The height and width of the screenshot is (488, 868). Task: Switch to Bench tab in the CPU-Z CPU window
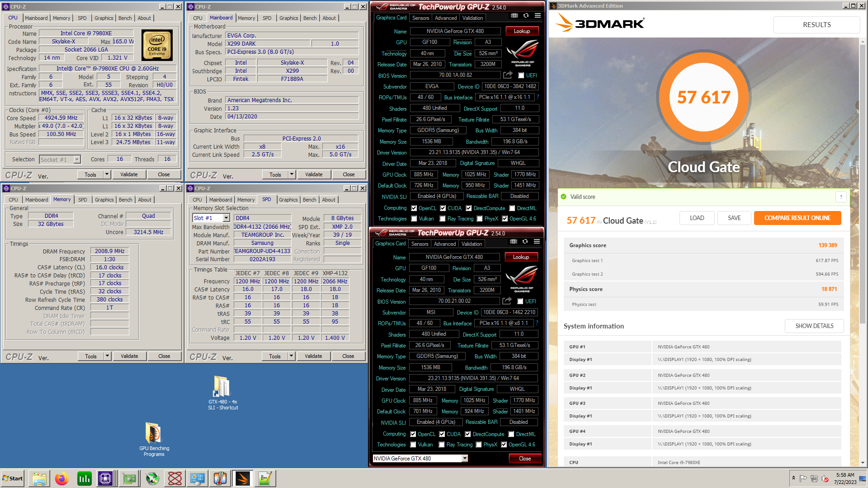pyautogui.click(x=125, y=18)
